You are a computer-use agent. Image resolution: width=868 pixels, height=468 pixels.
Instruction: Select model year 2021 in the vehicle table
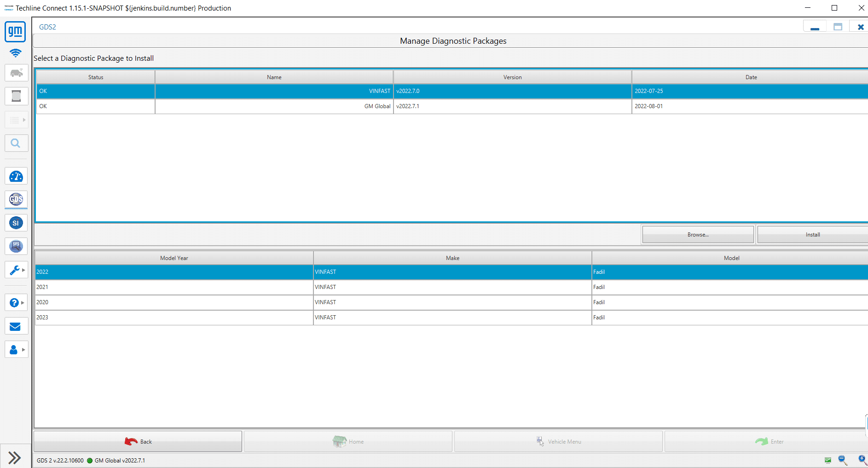174,287
